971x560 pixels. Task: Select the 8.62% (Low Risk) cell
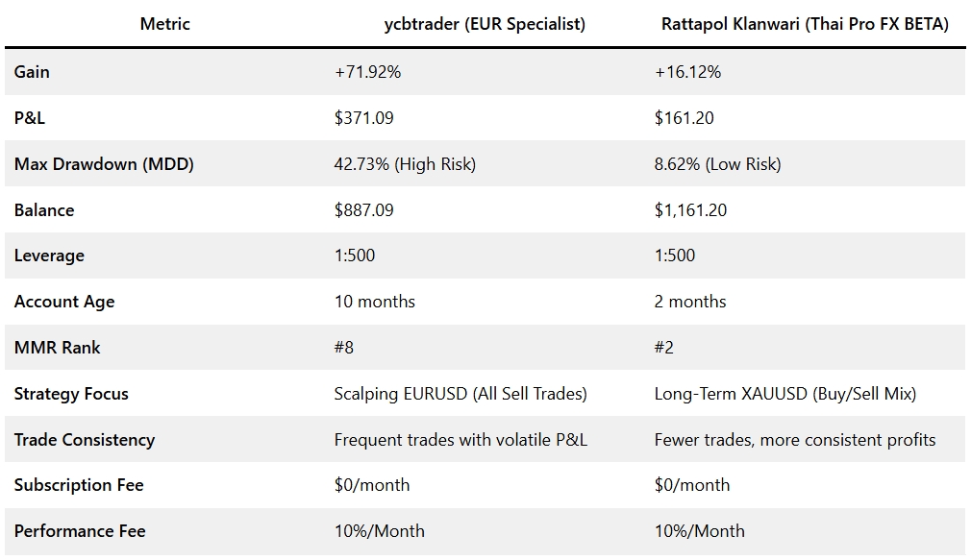(x=717, y=164)
